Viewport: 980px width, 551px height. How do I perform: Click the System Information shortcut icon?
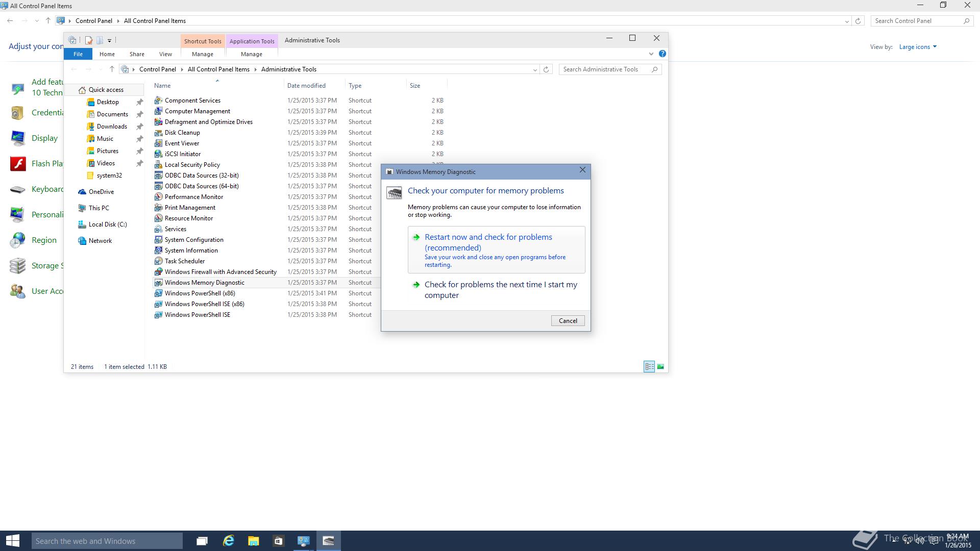tap(158, 251)
